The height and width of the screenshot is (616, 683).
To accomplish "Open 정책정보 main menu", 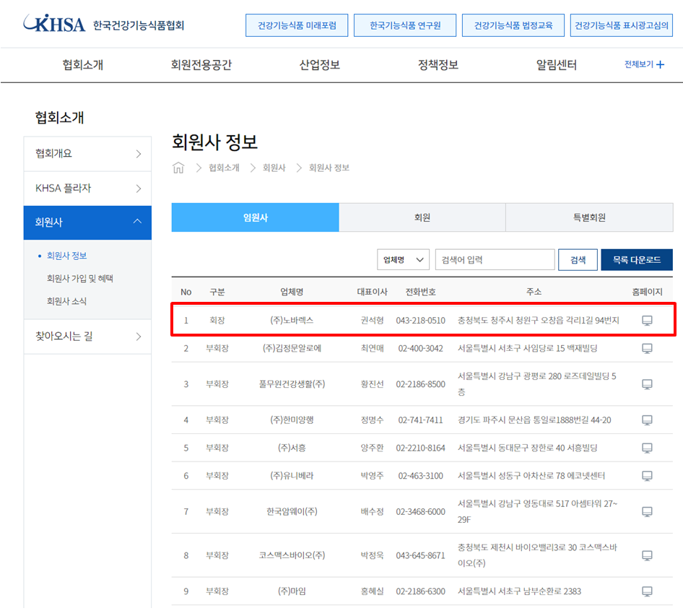I will pos(438,65).
